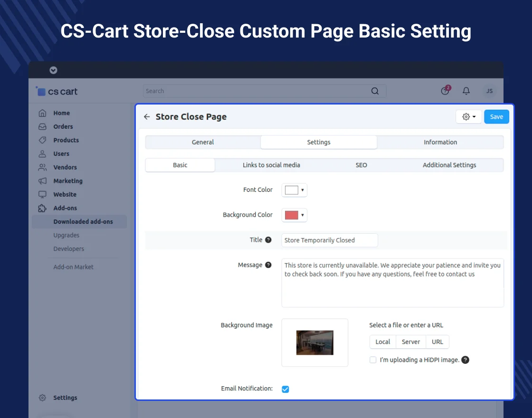Open Products in the sidebar
The image size is (532, 418).
tap(66, 140)
